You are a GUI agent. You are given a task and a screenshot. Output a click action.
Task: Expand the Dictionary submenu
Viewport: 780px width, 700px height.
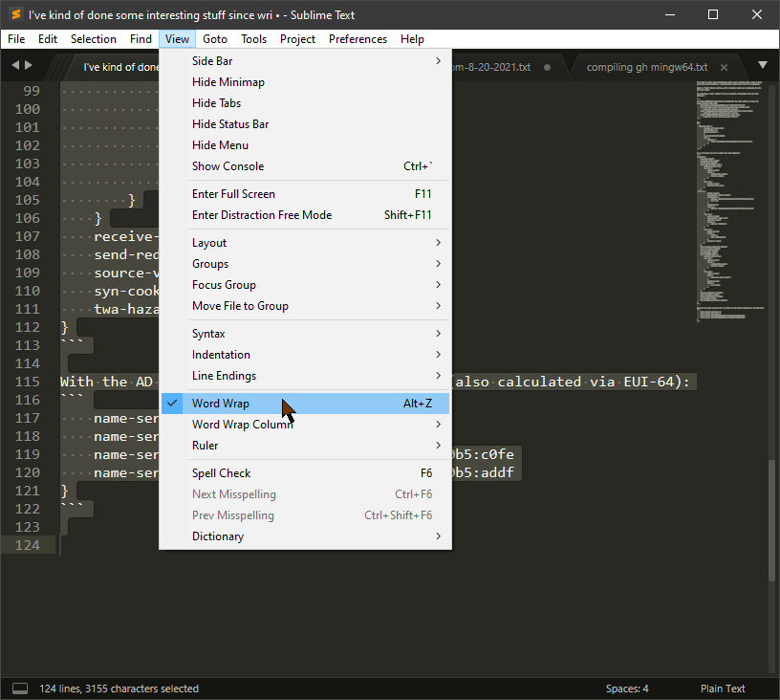[x=217, y=536]
